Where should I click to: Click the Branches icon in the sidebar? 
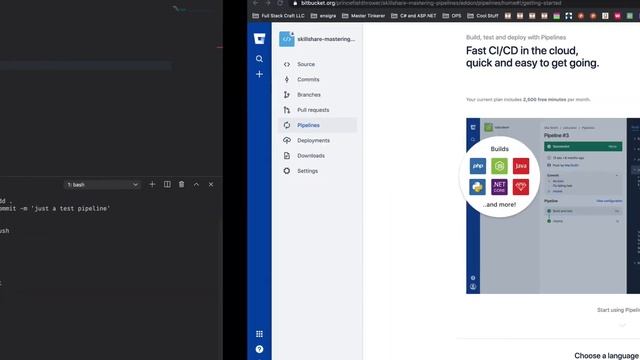287,95
